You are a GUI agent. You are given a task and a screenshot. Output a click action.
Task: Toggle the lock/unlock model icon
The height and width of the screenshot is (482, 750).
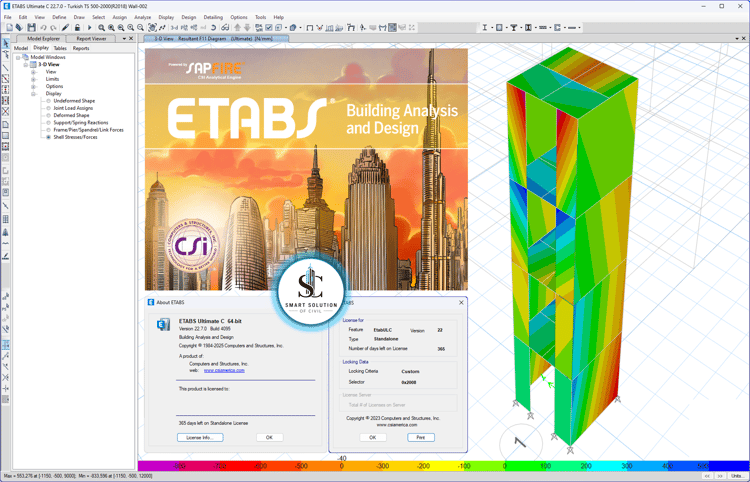[x=77, y=28]
